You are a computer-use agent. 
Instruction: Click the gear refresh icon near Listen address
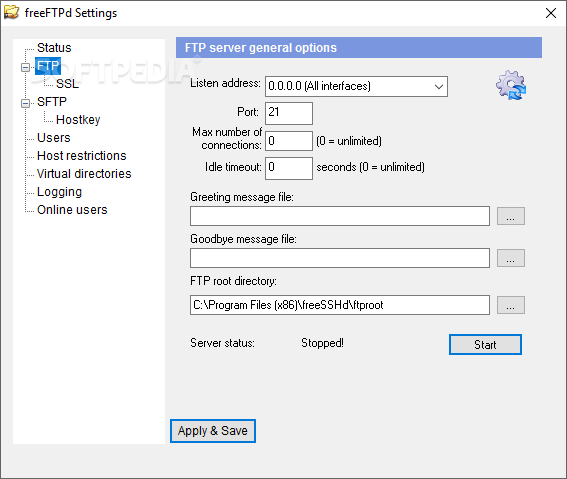(511, 85)
